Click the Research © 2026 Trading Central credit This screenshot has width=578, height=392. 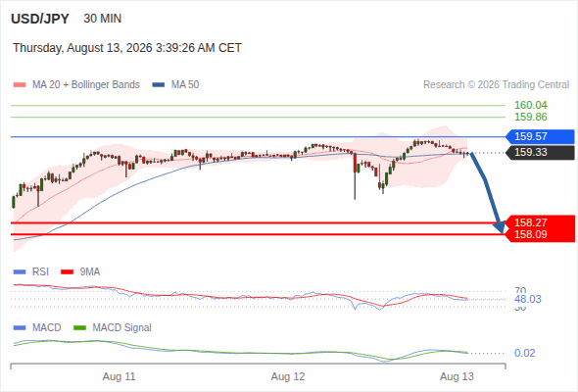[496, 85]
